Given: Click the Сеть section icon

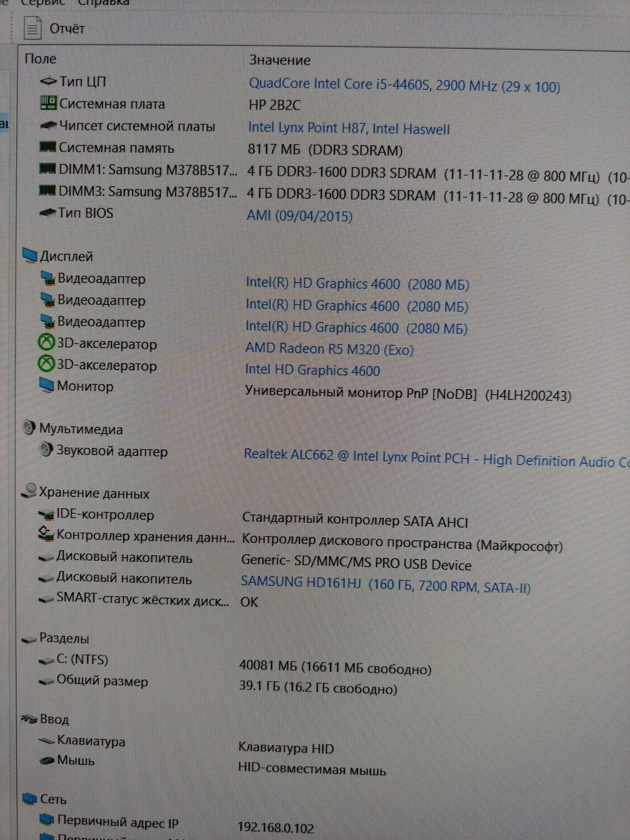Looking at the screenshot, I should click(x=30, y=799).
